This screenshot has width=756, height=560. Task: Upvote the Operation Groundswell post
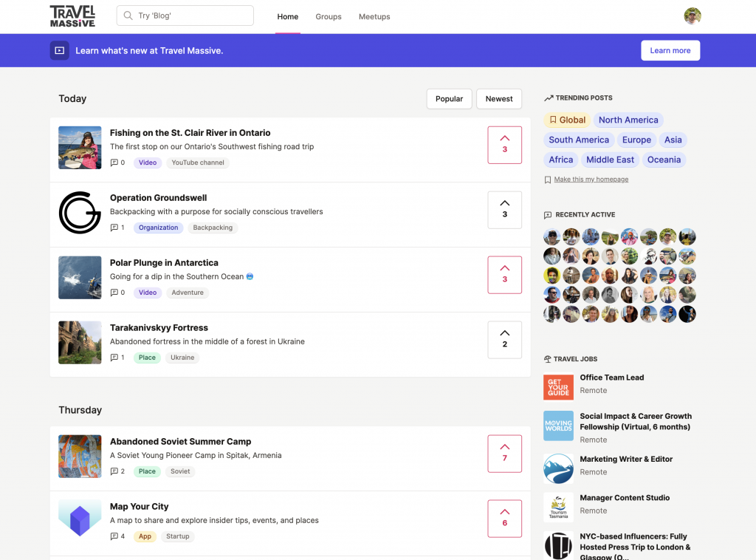point(504,210)
